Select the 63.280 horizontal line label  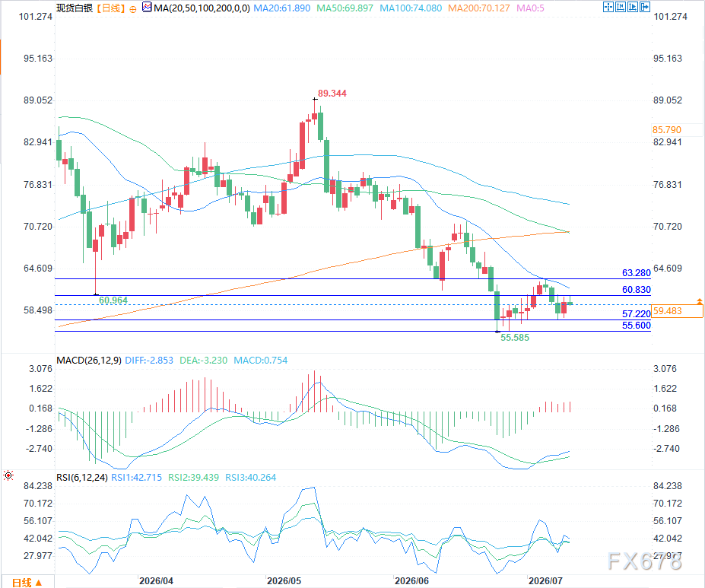[x=637, y=273]
